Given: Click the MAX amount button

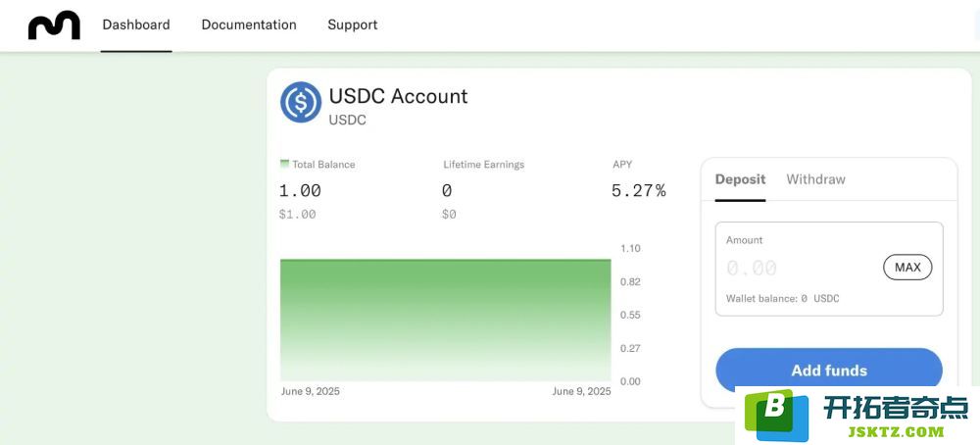Looking at the screenshot, I should [907, 268].
